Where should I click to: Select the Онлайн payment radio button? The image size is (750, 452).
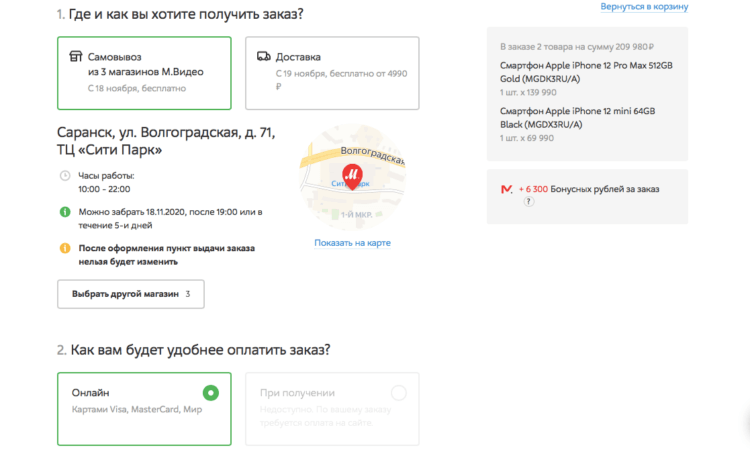[210, 393]
